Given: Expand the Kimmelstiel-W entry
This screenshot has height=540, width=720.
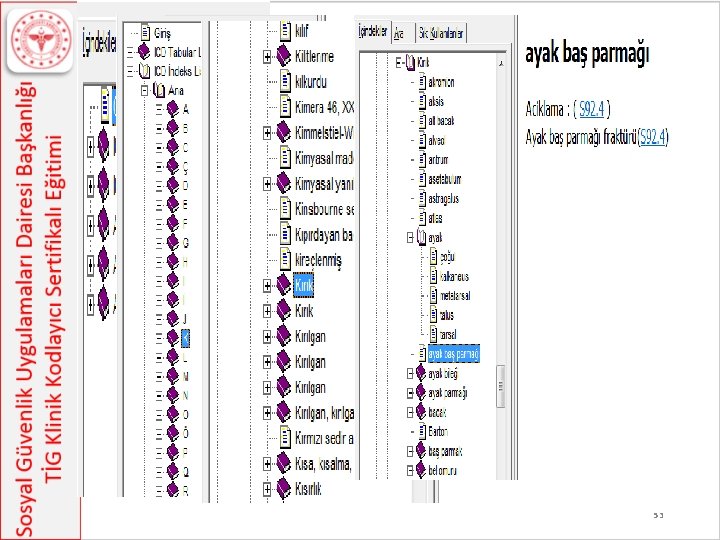Looking at the screenshot, I should [x=267, y=133].
